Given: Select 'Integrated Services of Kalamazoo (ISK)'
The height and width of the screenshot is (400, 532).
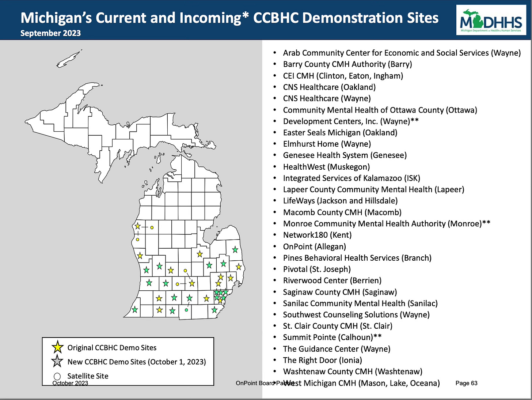Looking at the screenshot, I should (x=351, y=178).
